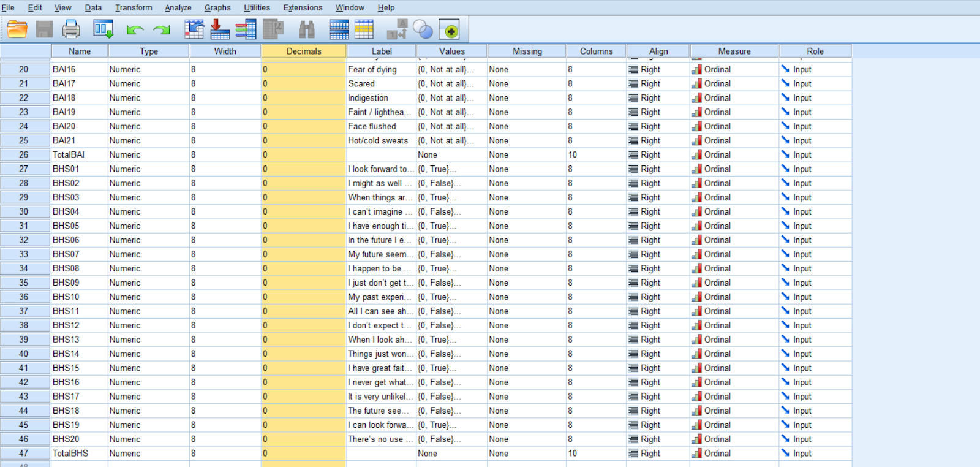Viewport: 980px width, 467px height.
Task: Click the Split File toolbar icon
Action: [339, 29]
